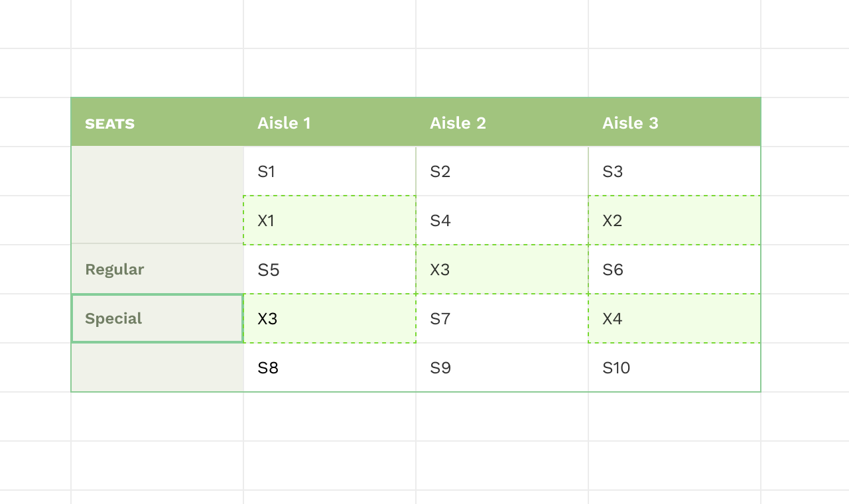Click the Aisle 1 column header
Screen dimensions: 849x504
330,123
